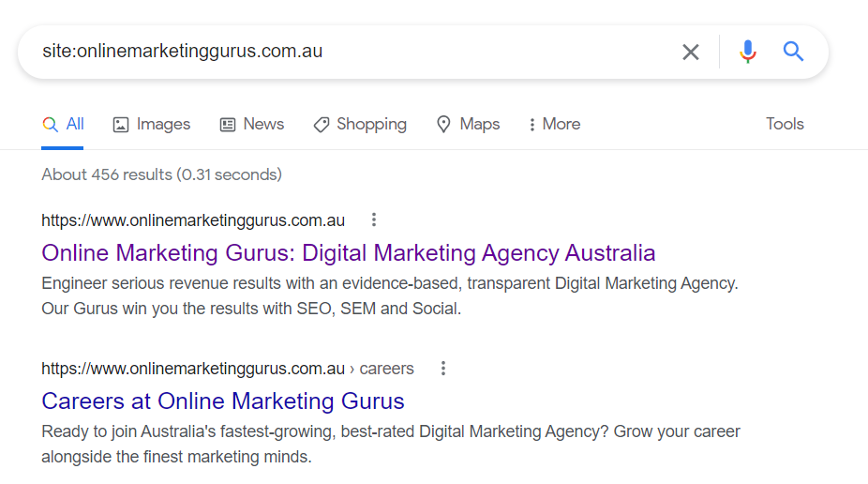Select the Images tab icon

tap(121, 125)
